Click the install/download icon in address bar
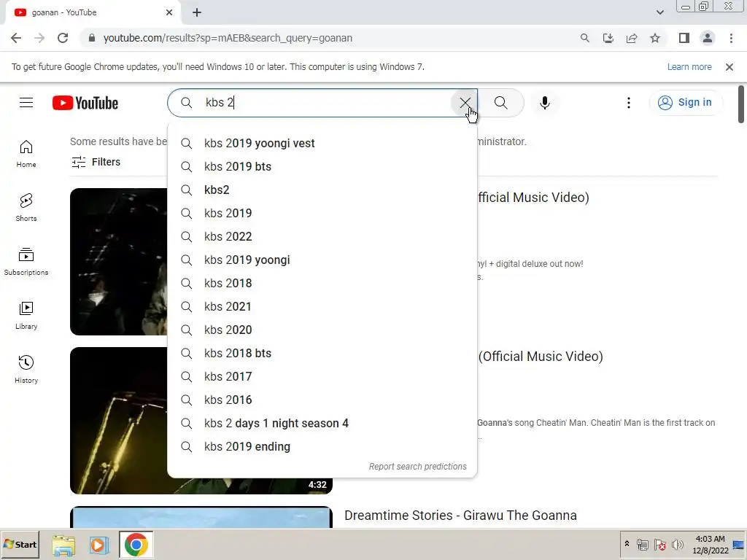This screenshot has height=560, width=747. [x=608, y=38]
